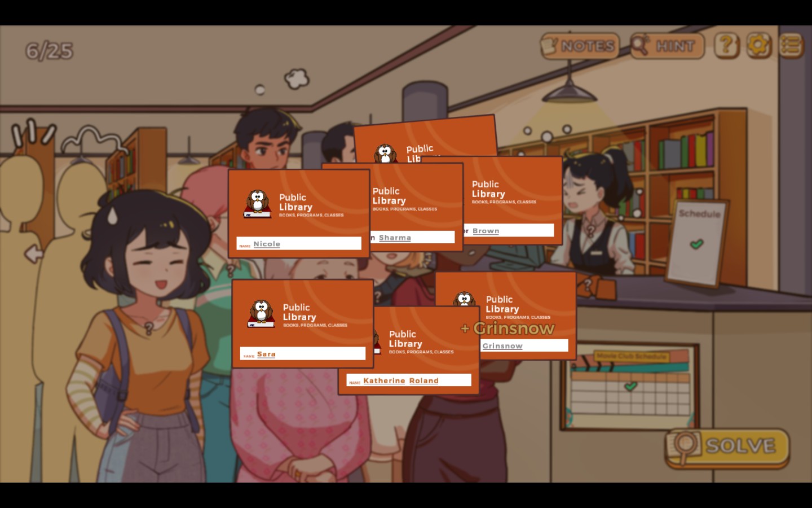Select the Sara name field
Screen dimensions: 812x508
[303, 354]
